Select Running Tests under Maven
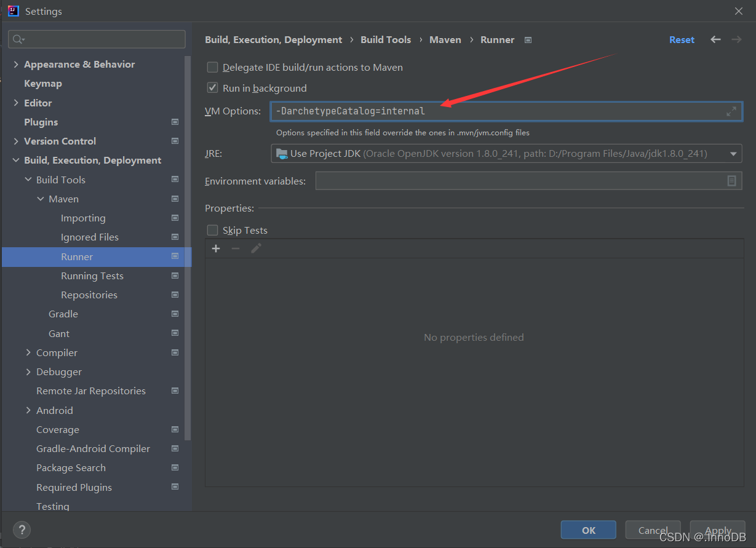The image size is (756, 548). (92, 276)
